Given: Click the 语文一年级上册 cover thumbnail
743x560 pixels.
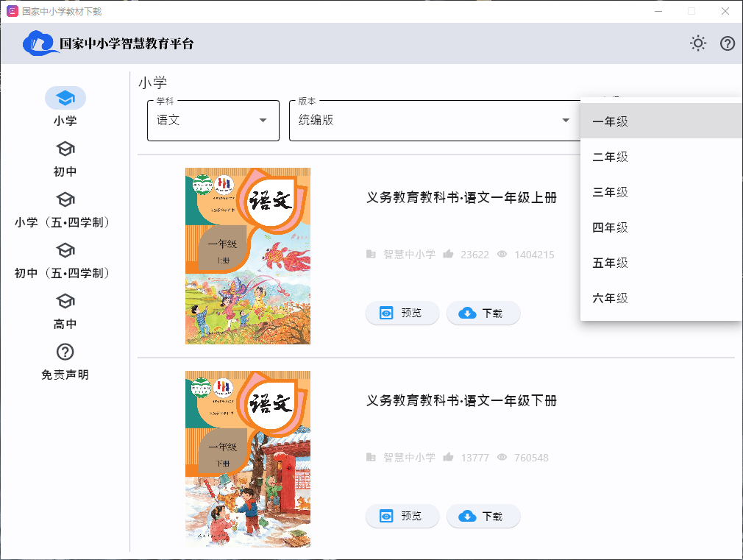Looking at the screenshot, I should [247, 257].
